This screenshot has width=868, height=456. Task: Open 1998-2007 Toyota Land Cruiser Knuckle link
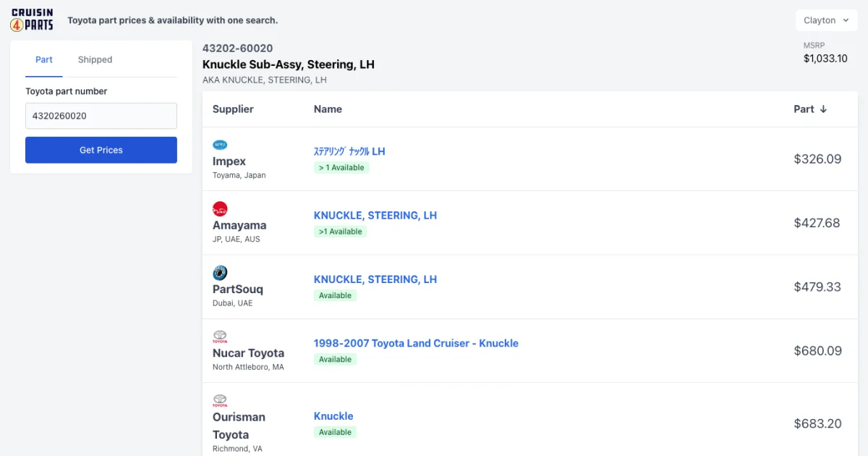pyautogui.click(x=416, y=343)
